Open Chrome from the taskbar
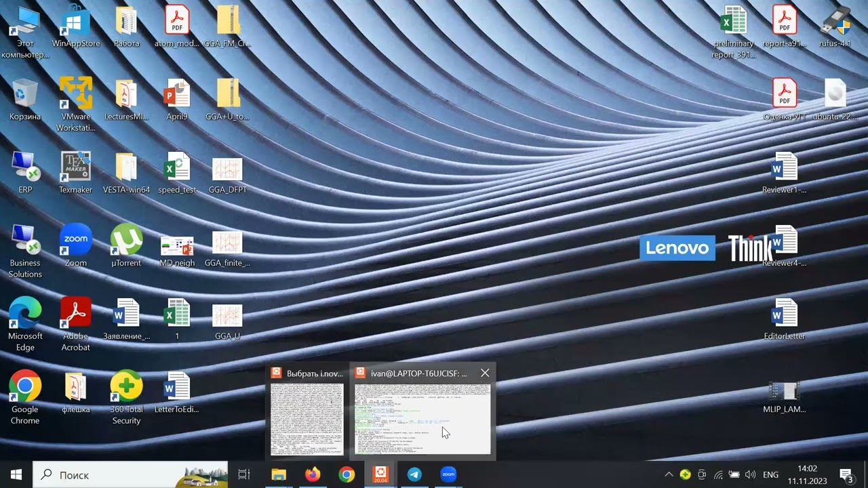This screenshot has width=868, height=488. [347, 474]
